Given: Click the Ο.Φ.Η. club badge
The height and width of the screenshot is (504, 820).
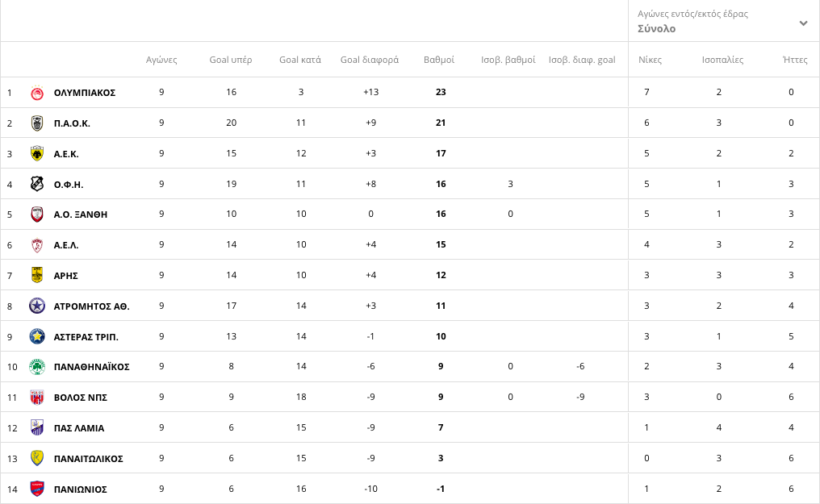Looking at the screenshot, I should click(36, 184).
